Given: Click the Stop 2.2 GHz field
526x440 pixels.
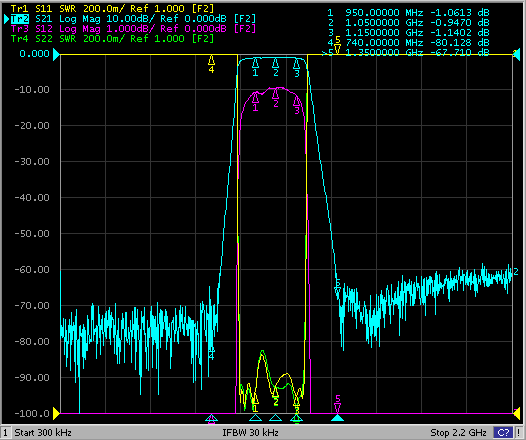Looking at the screenshot, I should (458, 433).
